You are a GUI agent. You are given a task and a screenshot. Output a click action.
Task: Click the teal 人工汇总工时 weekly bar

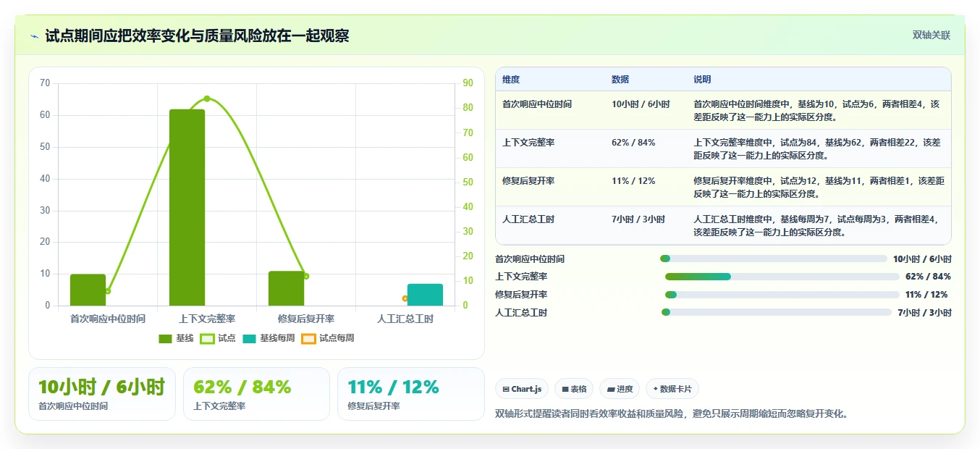click(425, 295)
